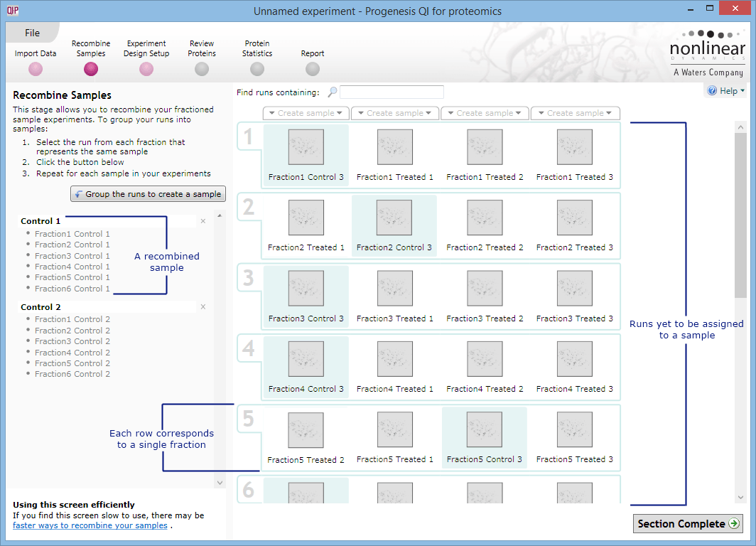Go to the Import Data stage
Screen dimensions: 756x546
(36, 70)
